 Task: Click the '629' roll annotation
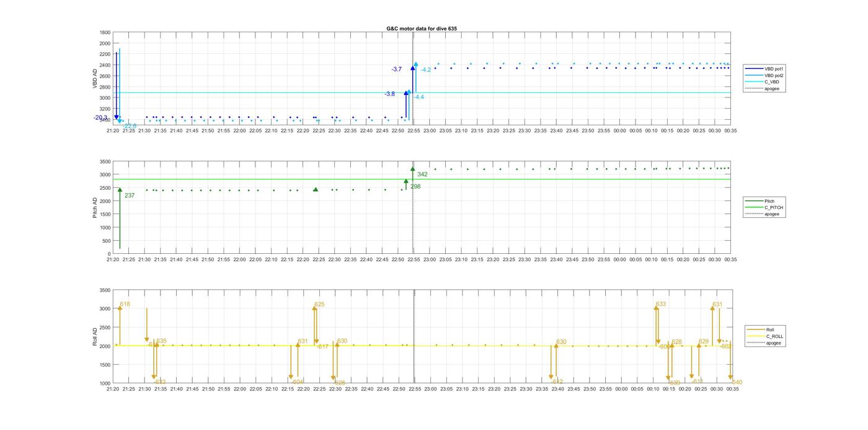tap(704, 342)
